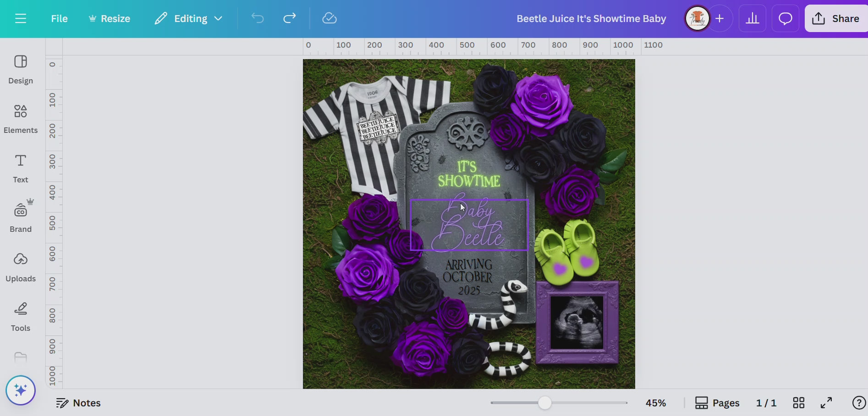Screen dimensions: 868x416
Task: Open the Elements panel
Action: [x=21, y=119]
